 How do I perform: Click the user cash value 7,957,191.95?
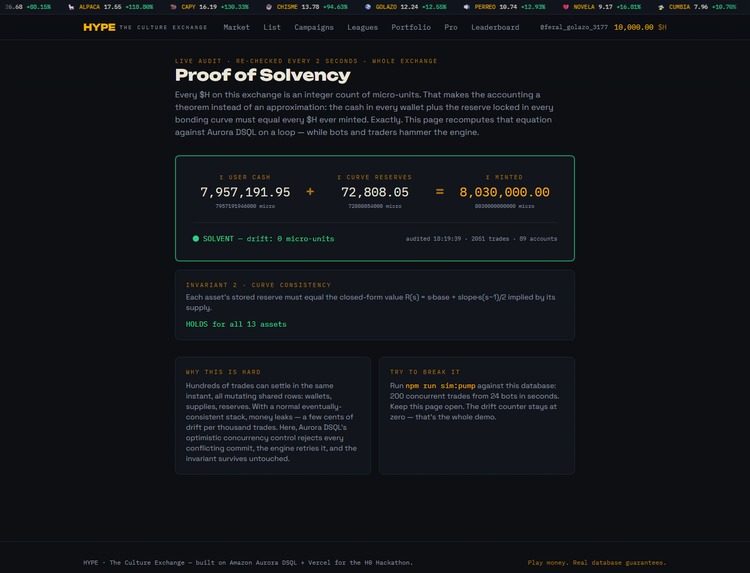coord(245,192)
